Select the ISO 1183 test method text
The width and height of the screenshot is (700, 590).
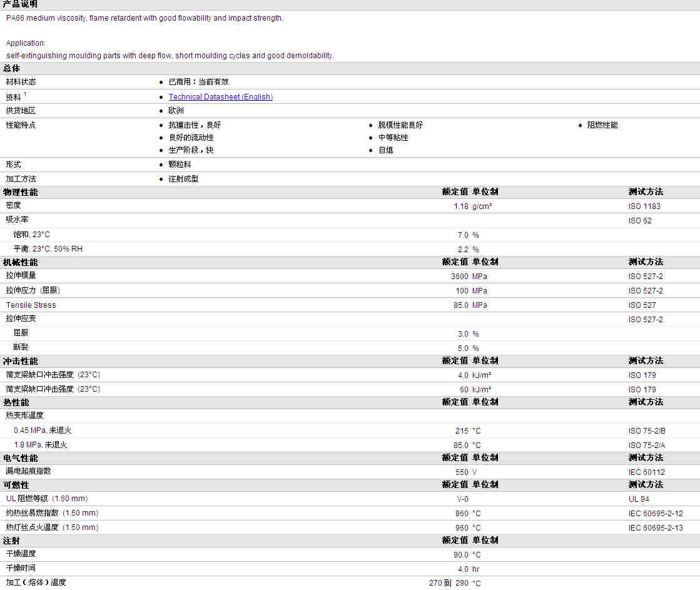coord(644,206)
